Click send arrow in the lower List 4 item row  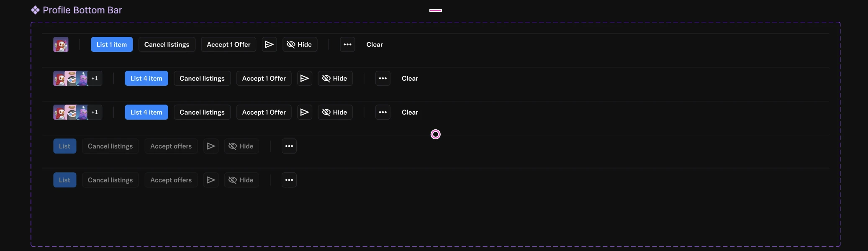point(305,112)
